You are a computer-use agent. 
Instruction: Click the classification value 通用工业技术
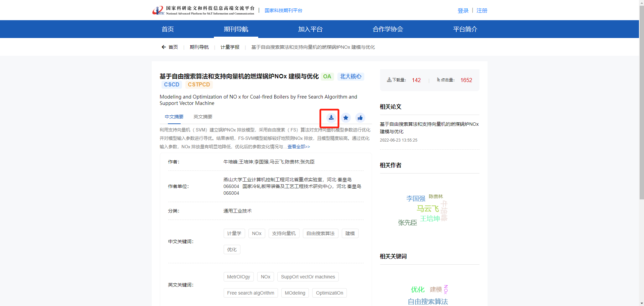[x=237, y=211]
